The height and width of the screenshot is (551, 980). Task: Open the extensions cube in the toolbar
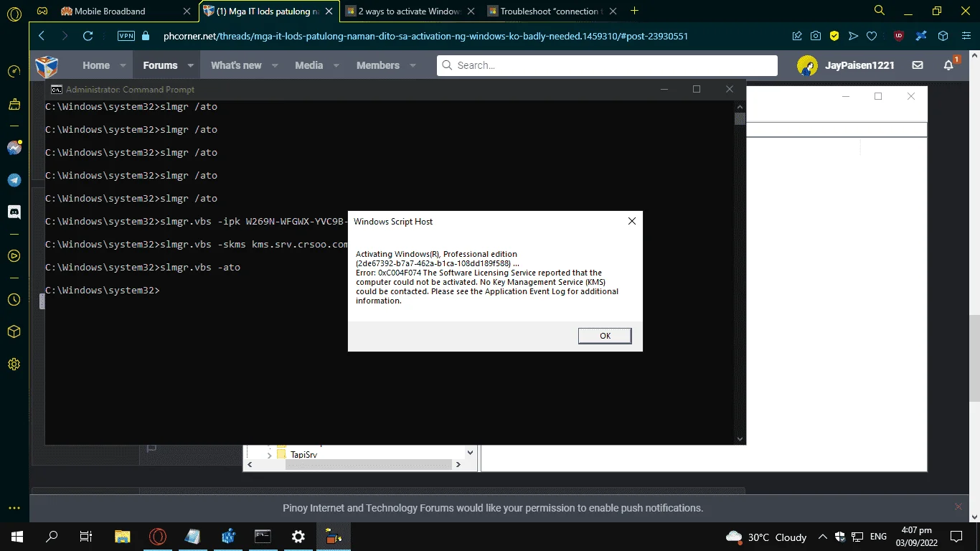point(943,36)
